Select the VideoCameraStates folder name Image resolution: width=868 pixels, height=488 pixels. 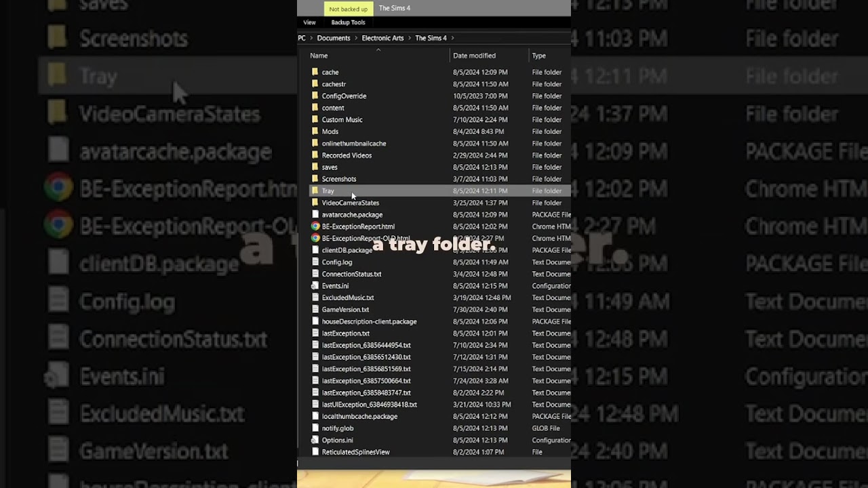tap(351, 203)
